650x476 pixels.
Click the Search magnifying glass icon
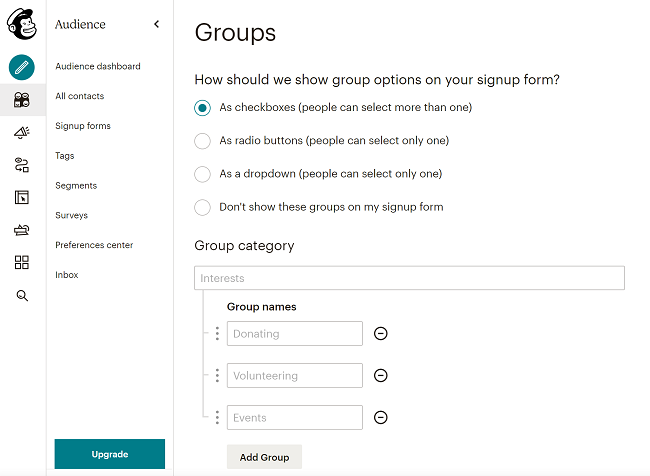click(x=22, y=296)
